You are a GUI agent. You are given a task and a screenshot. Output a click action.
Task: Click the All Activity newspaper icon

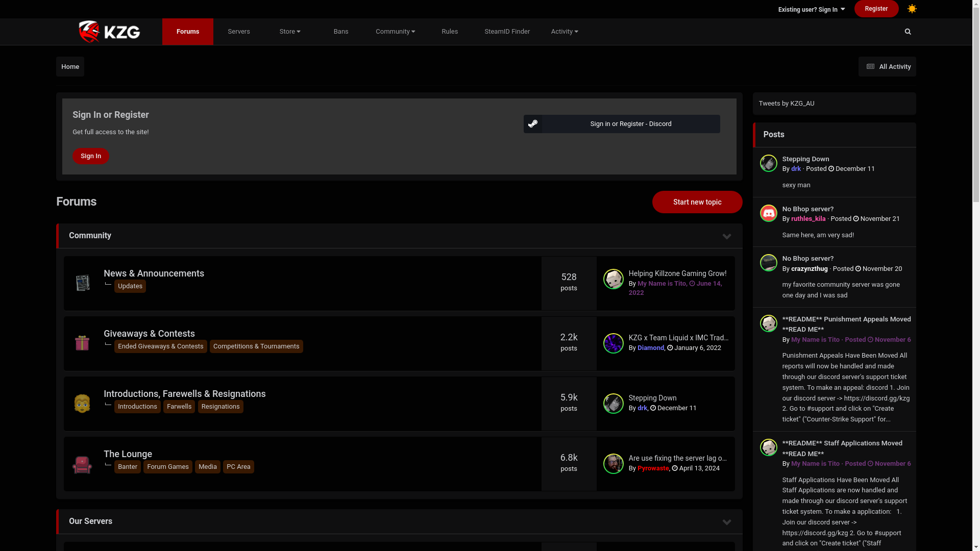(x=871, y=67)
